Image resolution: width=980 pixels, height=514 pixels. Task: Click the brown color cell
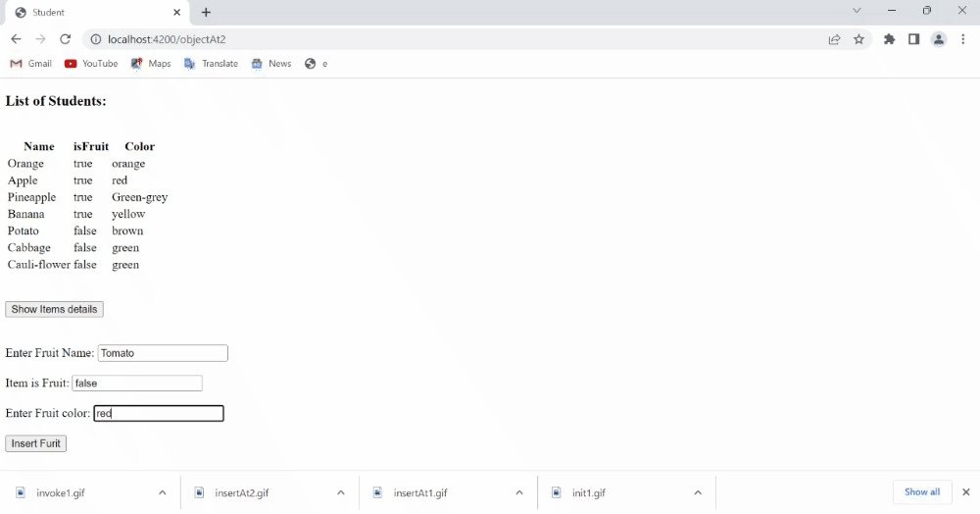(x=127, y=231)
